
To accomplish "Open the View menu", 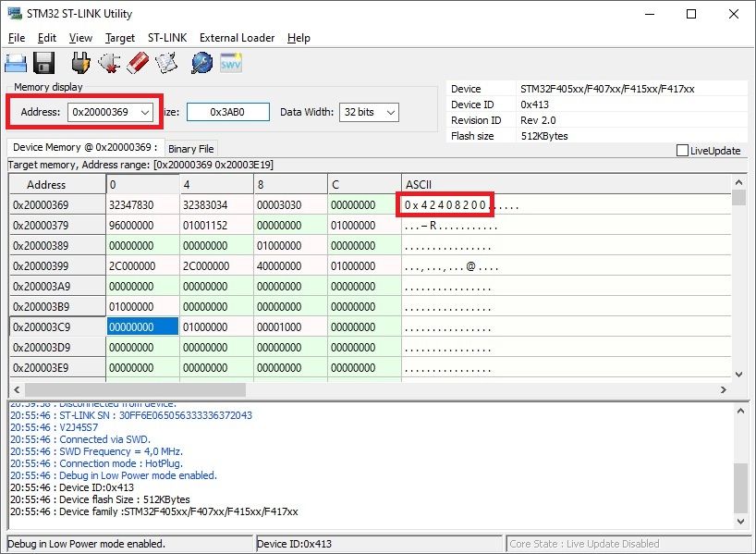I will (80, 38).
